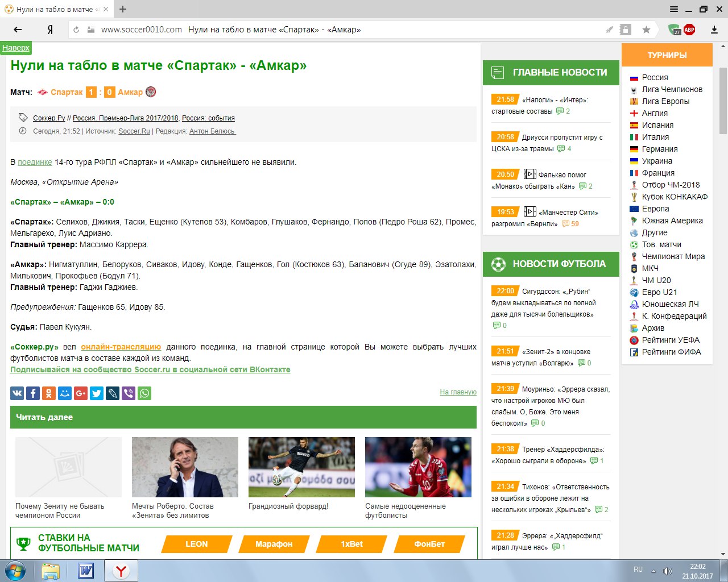Share the article on LiveJournal pencil icon
728x582 pixels.
113,393
